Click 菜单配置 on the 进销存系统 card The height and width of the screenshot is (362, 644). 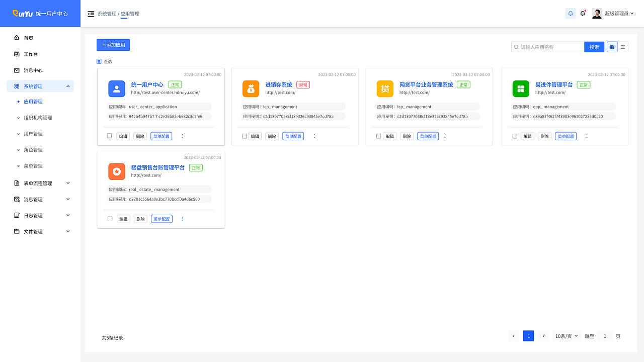[293, 136]
